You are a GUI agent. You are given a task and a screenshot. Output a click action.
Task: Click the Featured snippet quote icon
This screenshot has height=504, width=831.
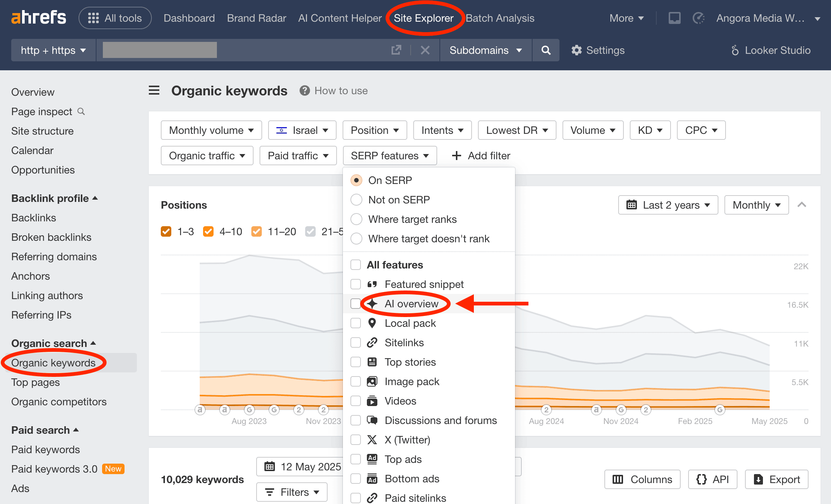372,285
